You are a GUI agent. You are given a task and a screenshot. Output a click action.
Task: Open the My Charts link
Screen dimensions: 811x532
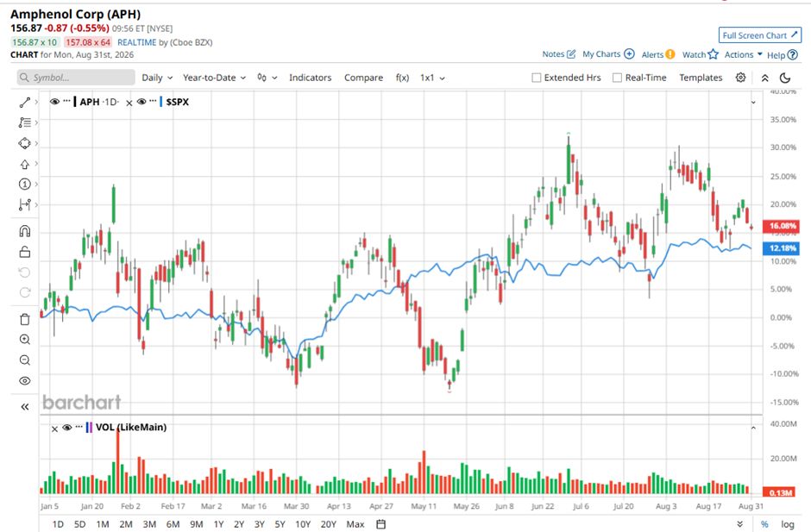pyautogui.click(x=608, y=53)
